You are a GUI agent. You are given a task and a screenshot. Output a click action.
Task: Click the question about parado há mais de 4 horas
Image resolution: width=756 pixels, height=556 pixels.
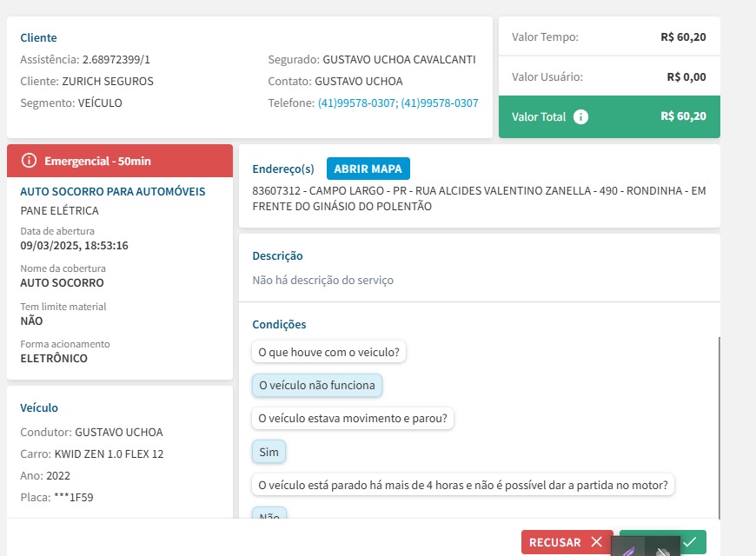click(x=463, y=485)
